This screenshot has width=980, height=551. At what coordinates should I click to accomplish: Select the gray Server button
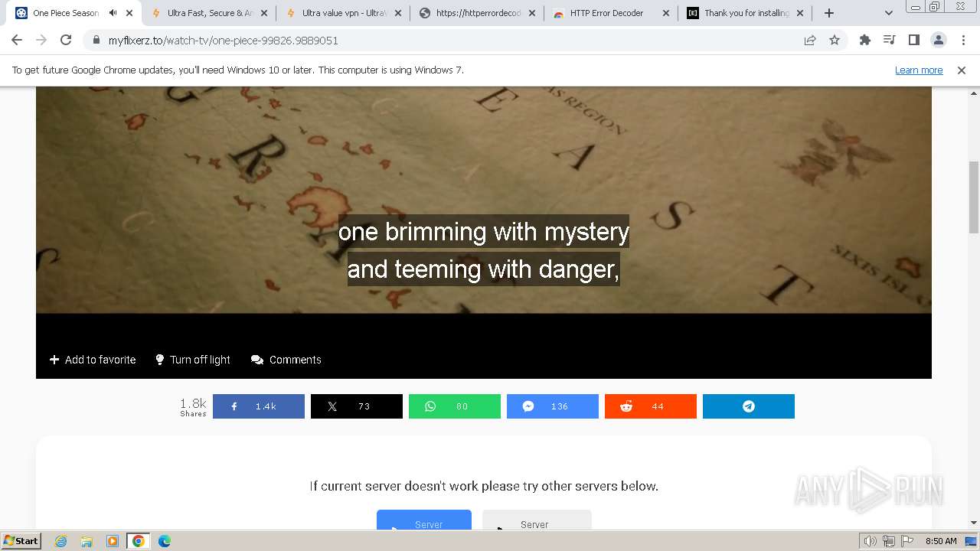click(x=537, y=520)
